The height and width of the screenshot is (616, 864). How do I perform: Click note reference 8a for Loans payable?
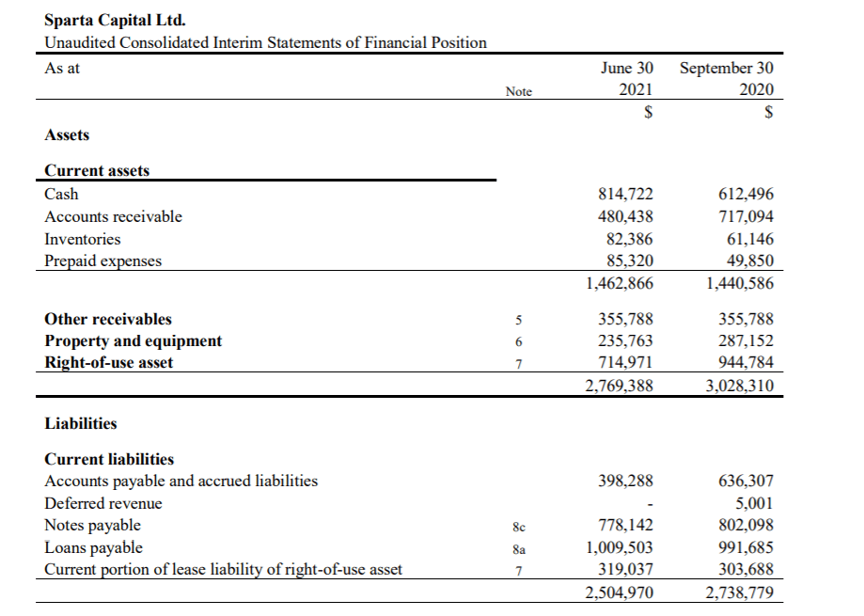pyautogui.click(x=519, y=549)
